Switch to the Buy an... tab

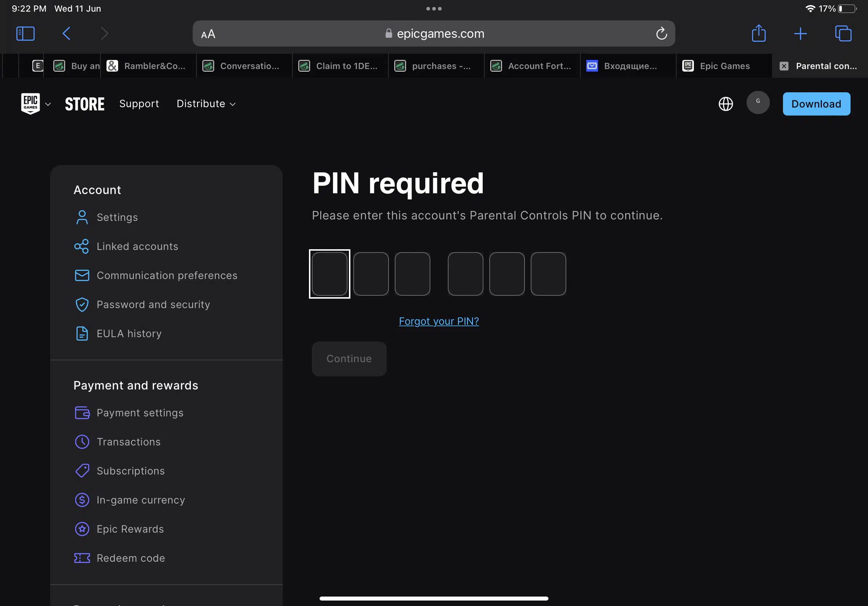(x=72, y=66)
